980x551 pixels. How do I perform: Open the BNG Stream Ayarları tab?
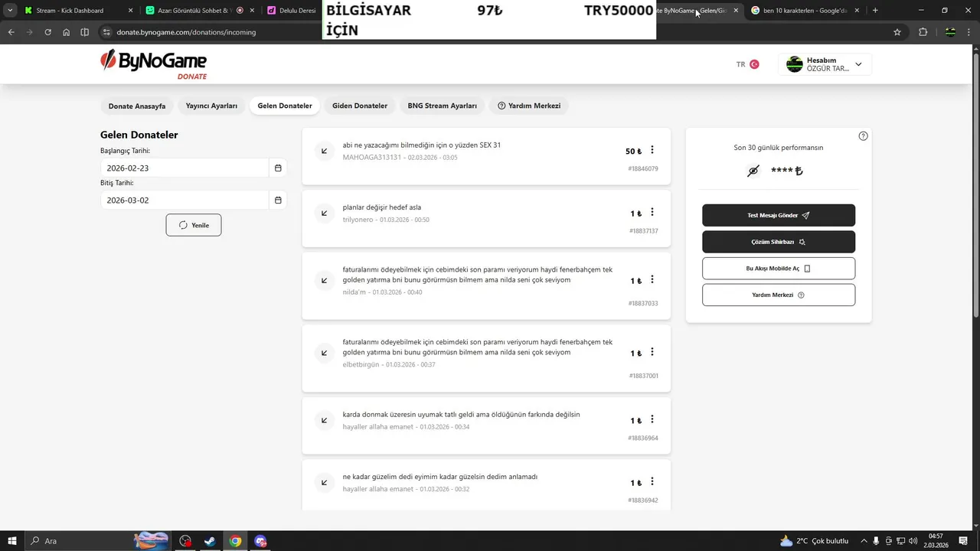(x=443, y=106)
